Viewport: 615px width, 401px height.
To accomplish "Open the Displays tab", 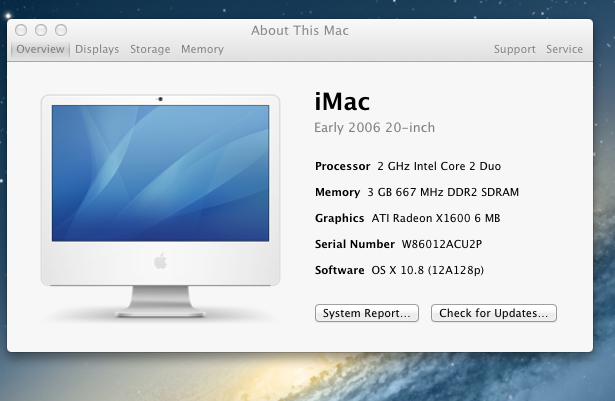I will [x=97, y=49].
